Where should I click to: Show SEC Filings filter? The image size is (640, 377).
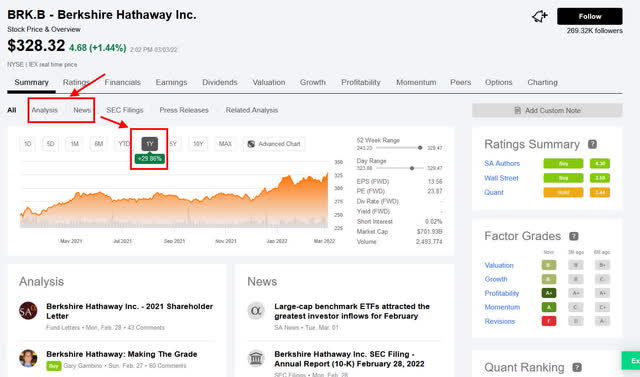coord(124,110)
